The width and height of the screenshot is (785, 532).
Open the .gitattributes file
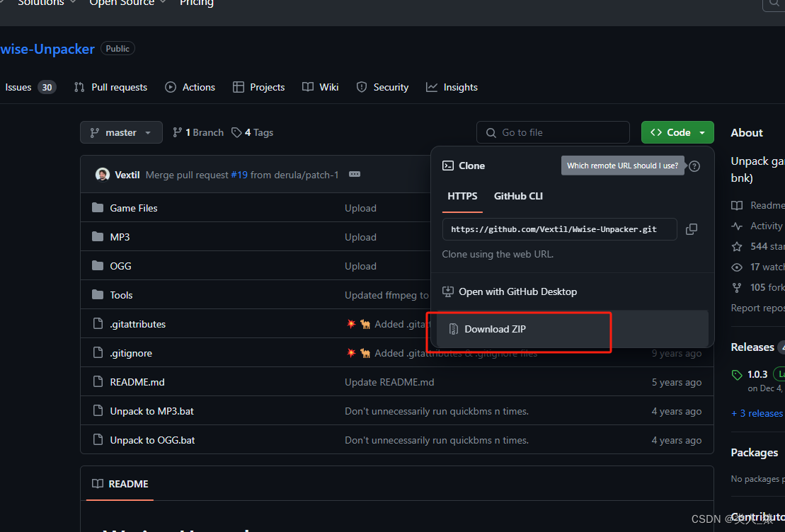137,324
